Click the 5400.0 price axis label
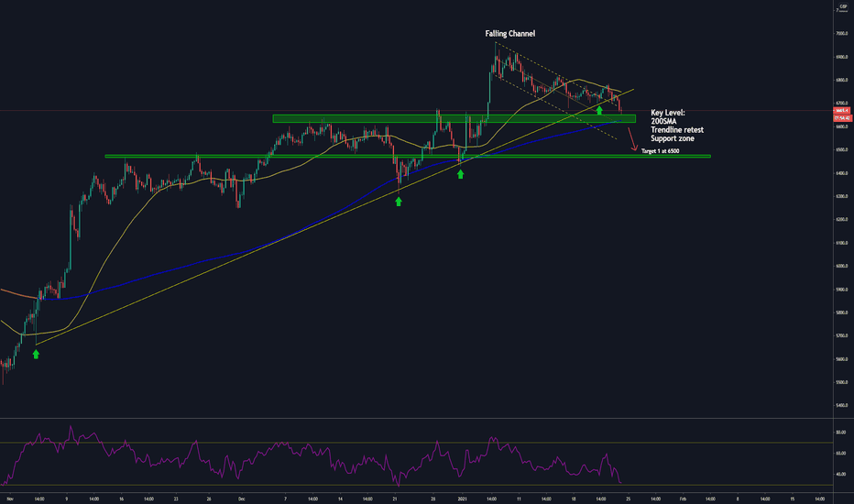 click(841, 405)
